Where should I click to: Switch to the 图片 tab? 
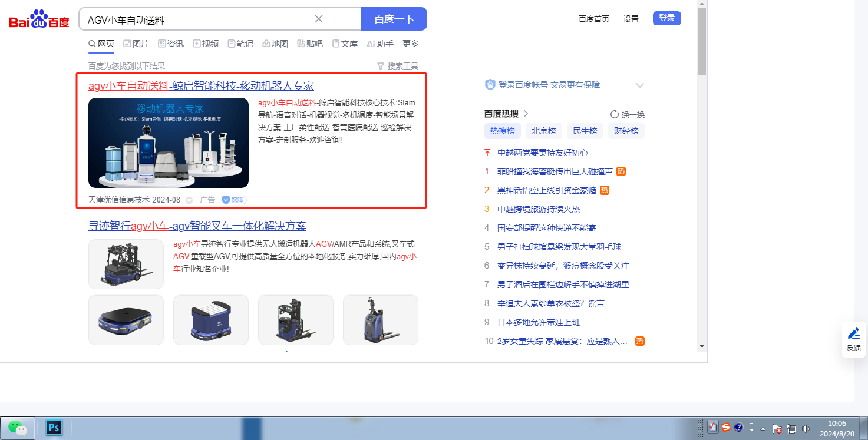pyautogui.click(x=136, y=44)
